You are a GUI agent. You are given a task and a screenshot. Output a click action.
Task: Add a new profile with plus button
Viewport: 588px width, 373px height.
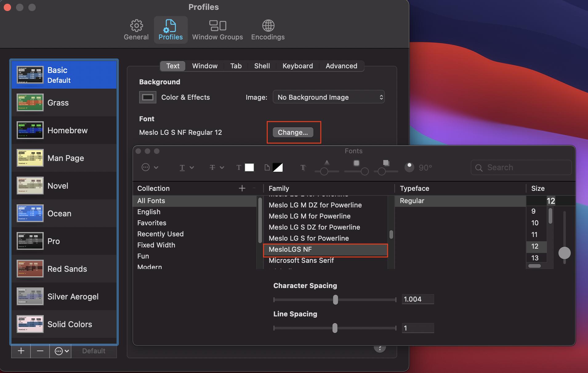point(21,351)
